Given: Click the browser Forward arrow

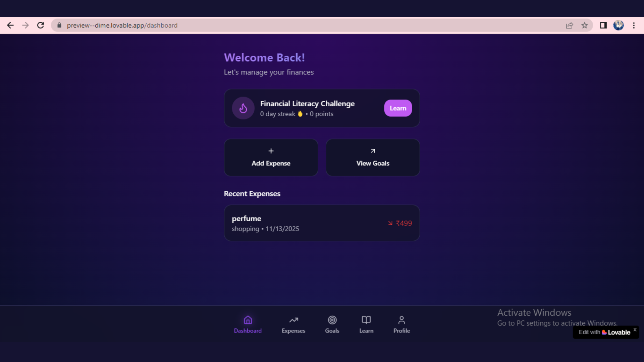Looking at the screenshot, I should [x=25, y=25].
